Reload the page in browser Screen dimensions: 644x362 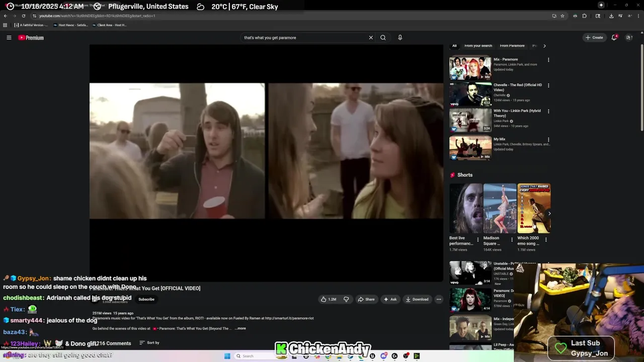23,16
